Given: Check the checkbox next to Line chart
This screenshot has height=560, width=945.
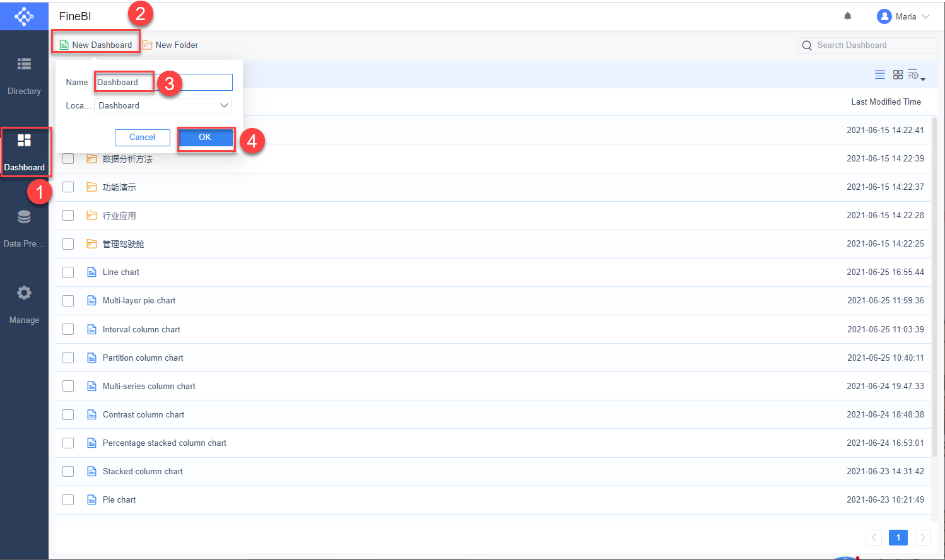Looking at the screenshot, I should pos(68,272).
